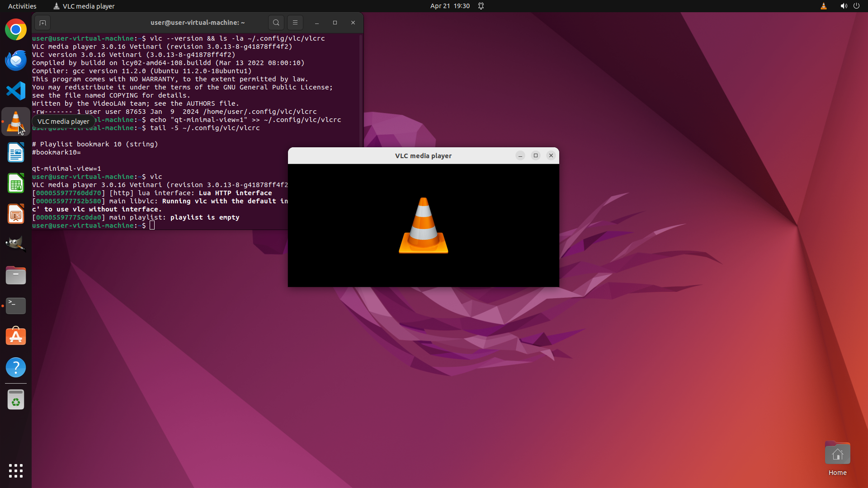The height and width of the screenshot is (488, 868).
Task: Open Ubuntu Software store from the dock
Action: (16, 337)
